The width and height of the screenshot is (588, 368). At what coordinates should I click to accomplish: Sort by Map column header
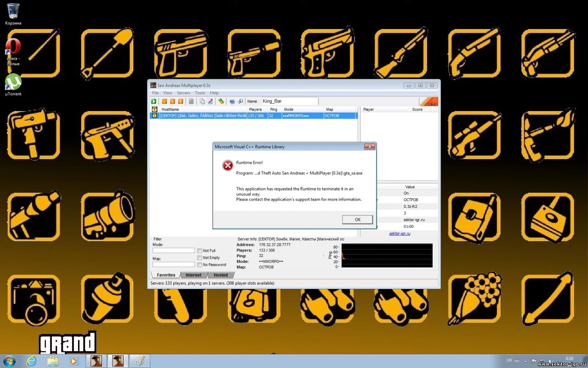339,109
